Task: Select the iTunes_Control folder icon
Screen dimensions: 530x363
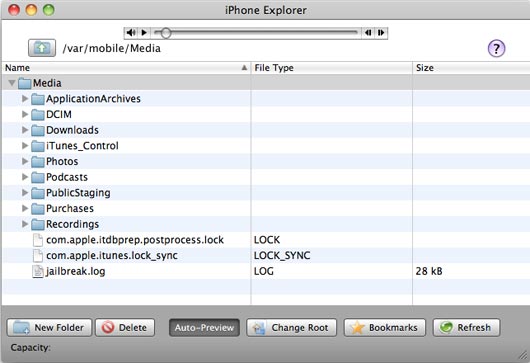Action: point(38,146)
